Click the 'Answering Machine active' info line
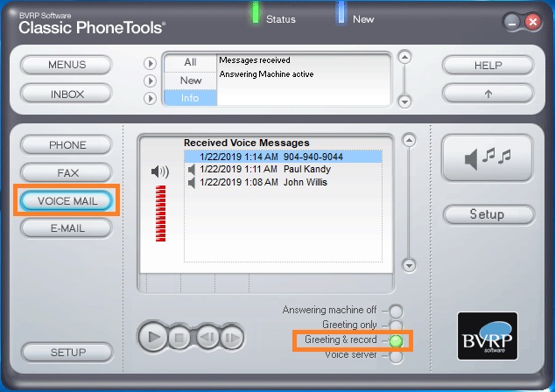This screenshot has width=555, height=392. click(266, 74)
